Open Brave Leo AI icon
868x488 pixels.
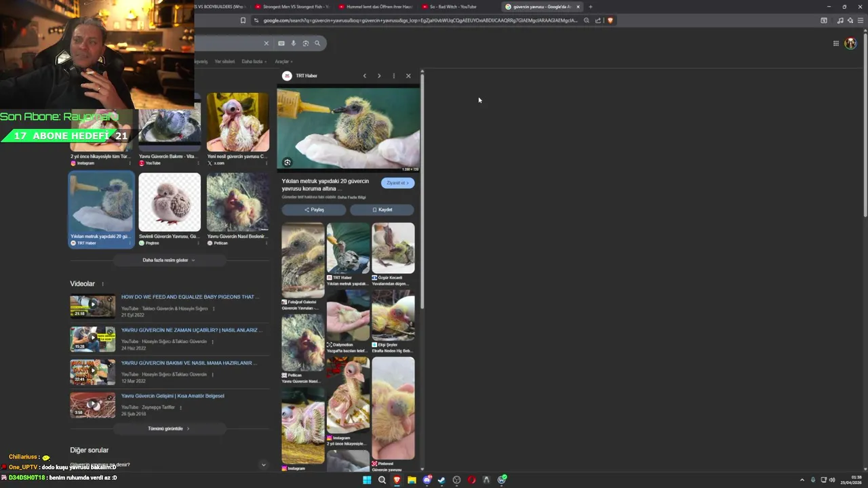pos(850,20)
